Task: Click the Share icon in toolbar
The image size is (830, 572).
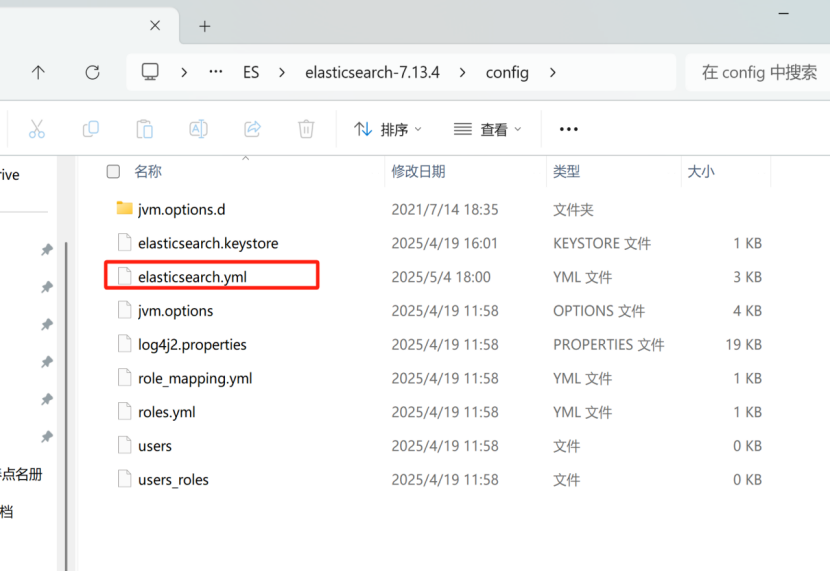Action: pos(252,129)
